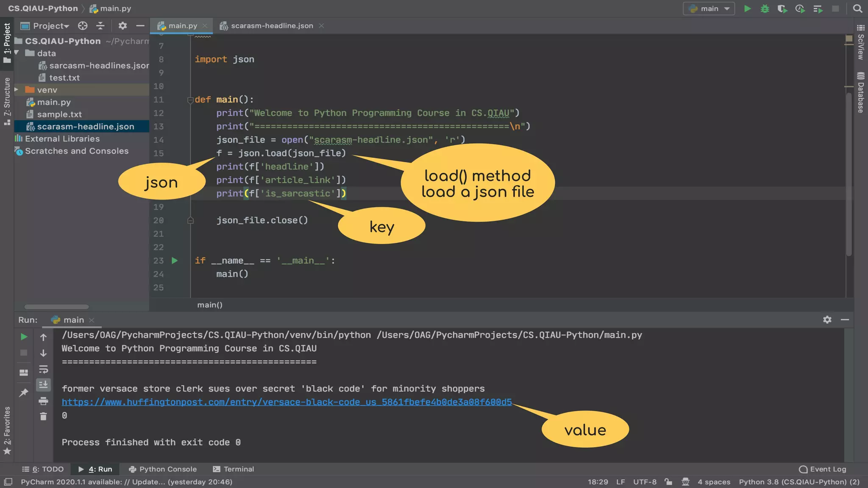Click Locate in project tree target icon
Image resolution: width=868 pixels, height=488 pixels.
[83, 26]
